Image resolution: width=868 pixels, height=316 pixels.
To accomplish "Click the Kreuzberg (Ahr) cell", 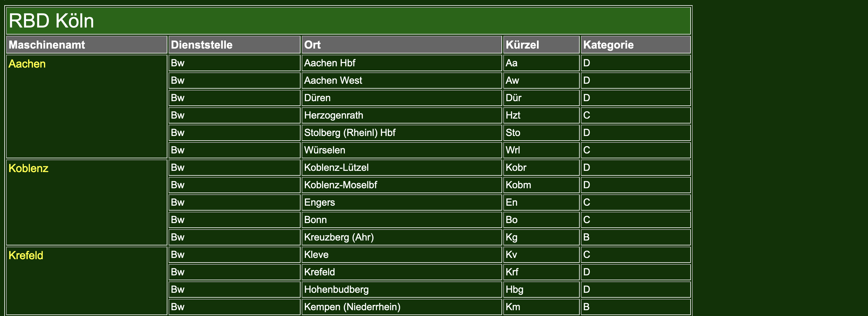I will tap(339, 237).
